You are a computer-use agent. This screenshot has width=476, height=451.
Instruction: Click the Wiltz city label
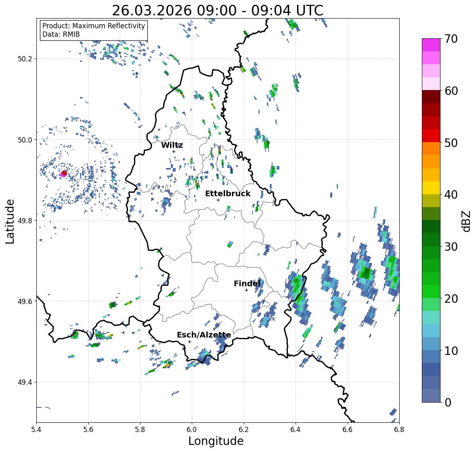172,145
